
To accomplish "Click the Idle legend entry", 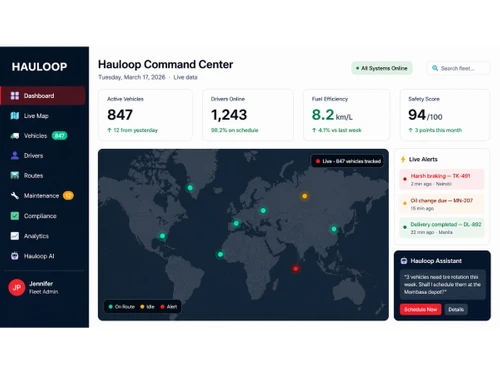I will point(147,307).
